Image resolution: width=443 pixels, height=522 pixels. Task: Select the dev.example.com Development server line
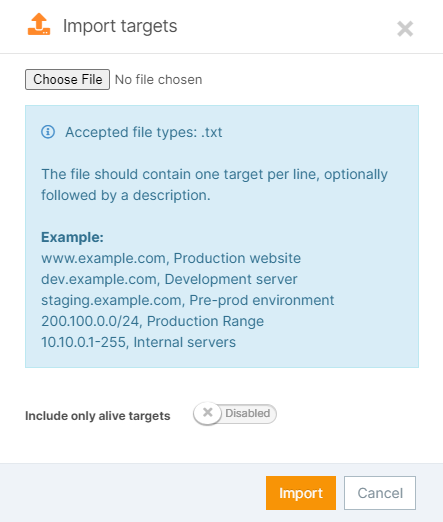click(x=169, y=279)
